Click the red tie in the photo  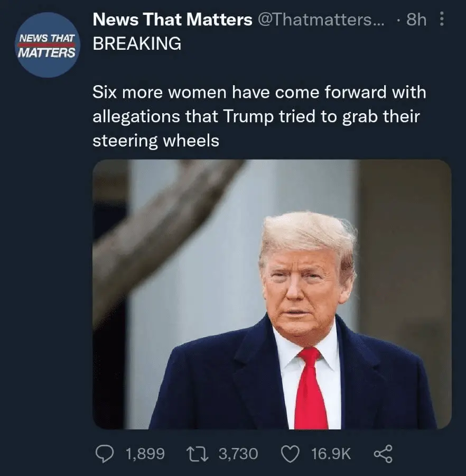tap(311, 391)
